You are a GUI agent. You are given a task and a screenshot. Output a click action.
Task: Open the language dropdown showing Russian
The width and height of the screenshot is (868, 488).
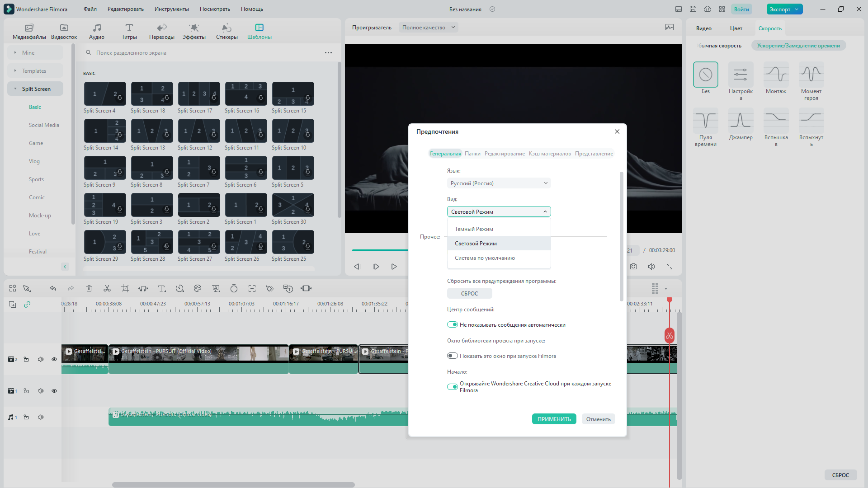click(x=499, y=183)
